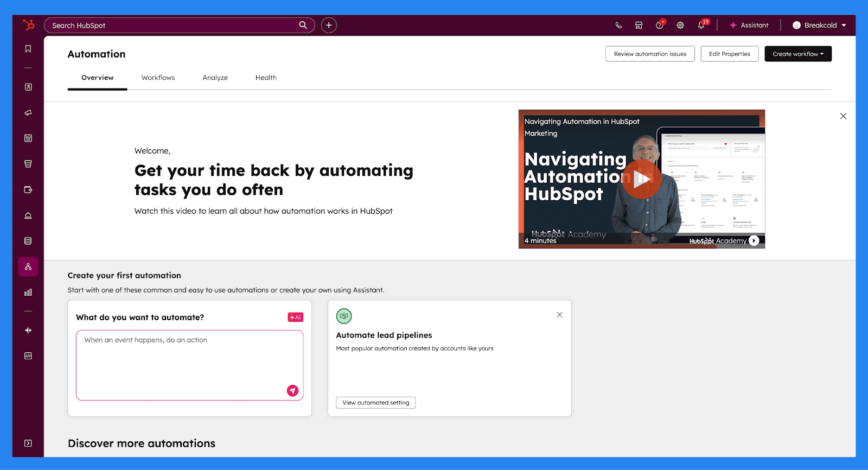868x470 pixels.
Task: Open the Settings gear icon
Action: [x=680, y=25]
